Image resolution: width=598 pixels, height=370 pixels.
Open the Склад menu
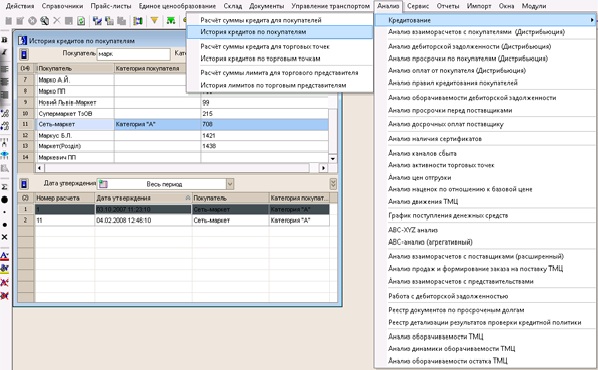pos(233,6)
